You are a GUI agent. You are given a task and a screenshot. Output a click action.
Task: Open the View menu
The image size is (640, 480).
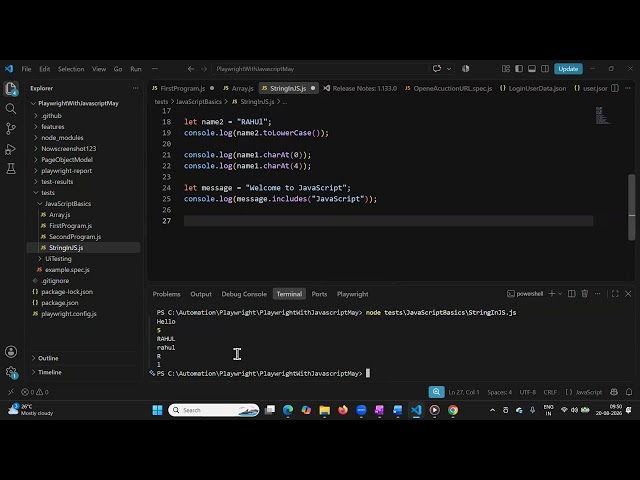click(x=99, y=69)
